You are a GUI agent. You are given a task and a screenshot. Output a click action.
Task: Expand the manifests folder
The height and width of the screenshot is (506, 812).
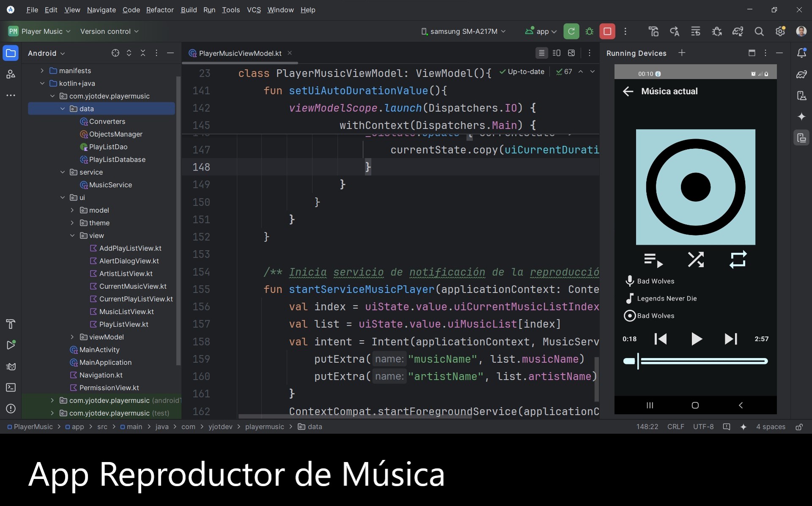point(42,71)
